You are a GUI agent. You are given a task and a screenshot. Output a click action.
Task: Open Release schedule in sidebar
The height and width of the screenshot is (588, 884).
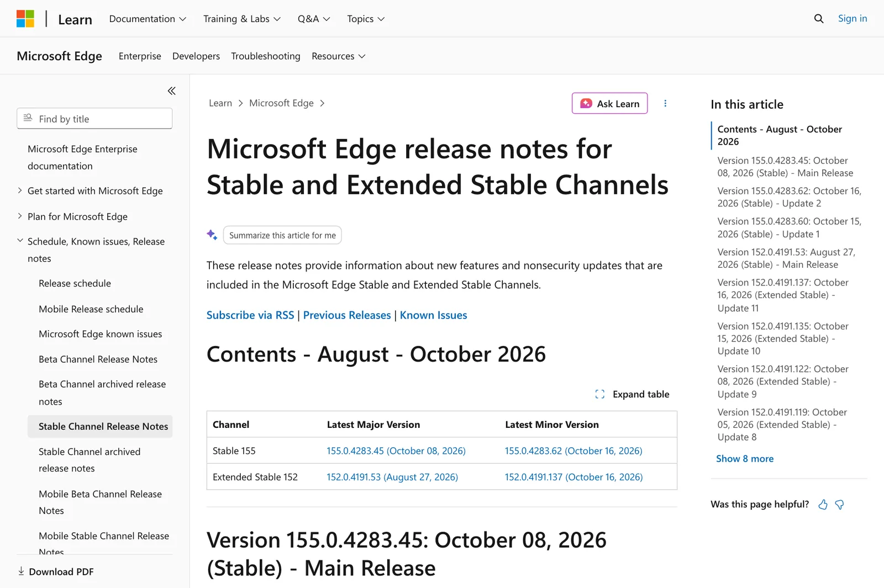[75, 283]
